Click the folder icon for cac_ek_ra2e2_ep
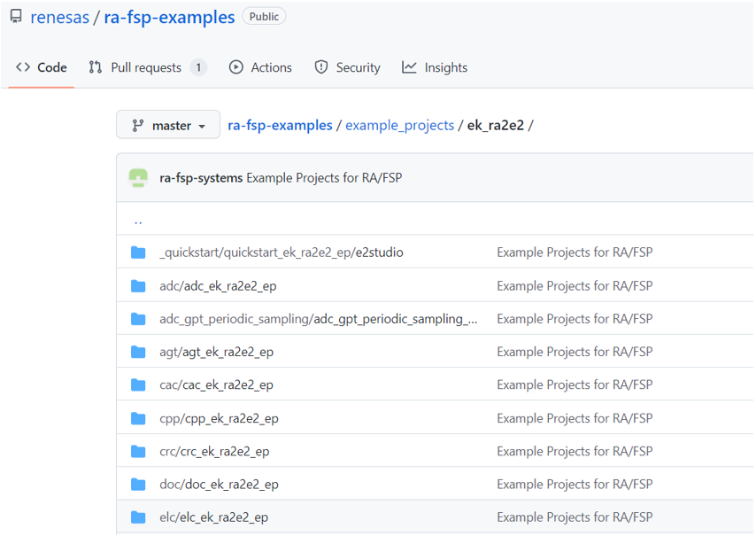This screenshot has width=756, height=536. (138, 385)
